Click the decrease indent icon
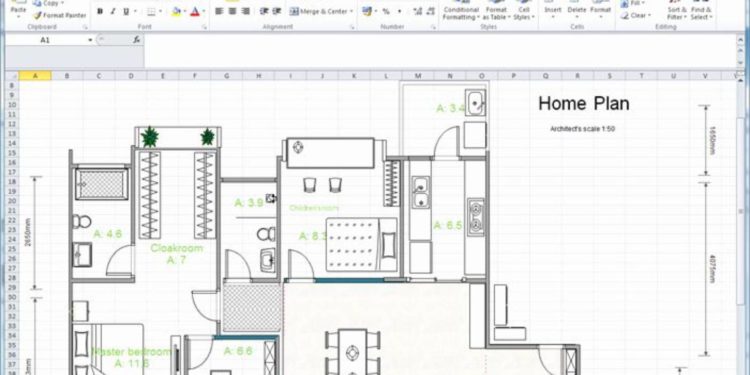 click(264, 11)
